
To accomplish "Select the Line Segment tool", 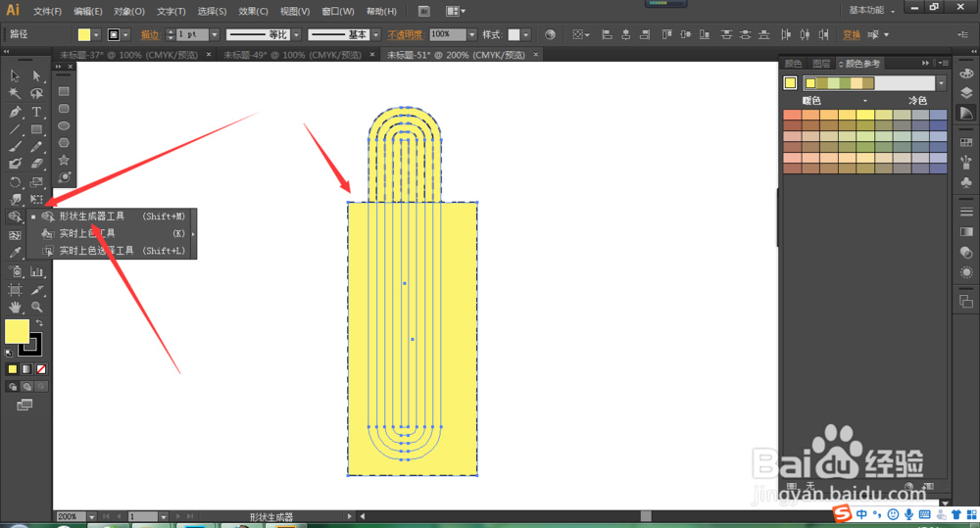I will pos(15,129).
